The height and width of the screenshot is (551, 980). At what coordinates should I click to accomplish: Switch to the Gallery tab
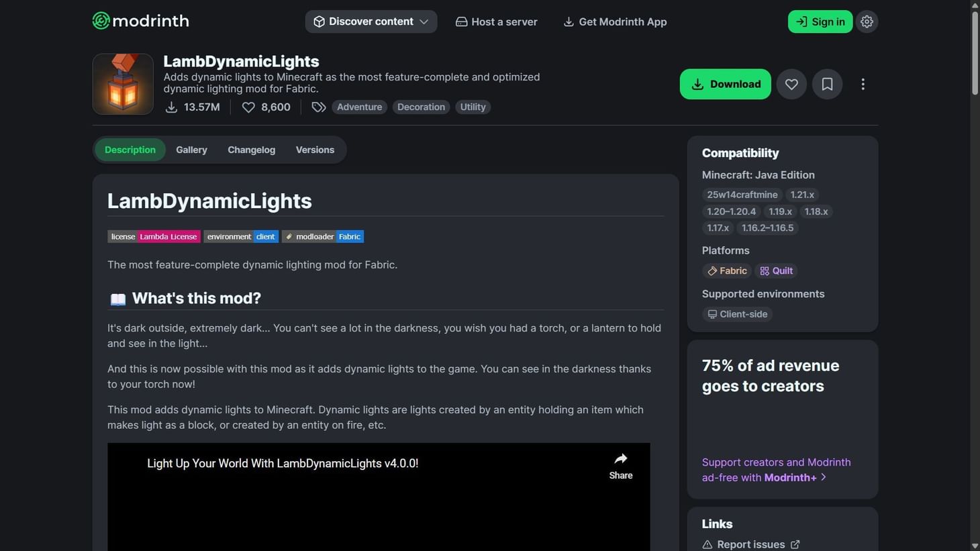coord(191,150)
